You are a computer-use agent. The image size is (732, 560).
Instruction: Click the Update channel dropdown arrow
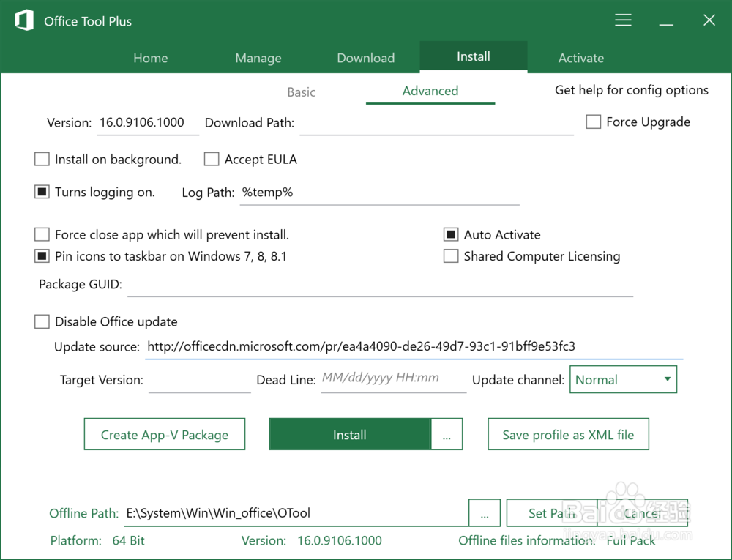tap(668, 379)
